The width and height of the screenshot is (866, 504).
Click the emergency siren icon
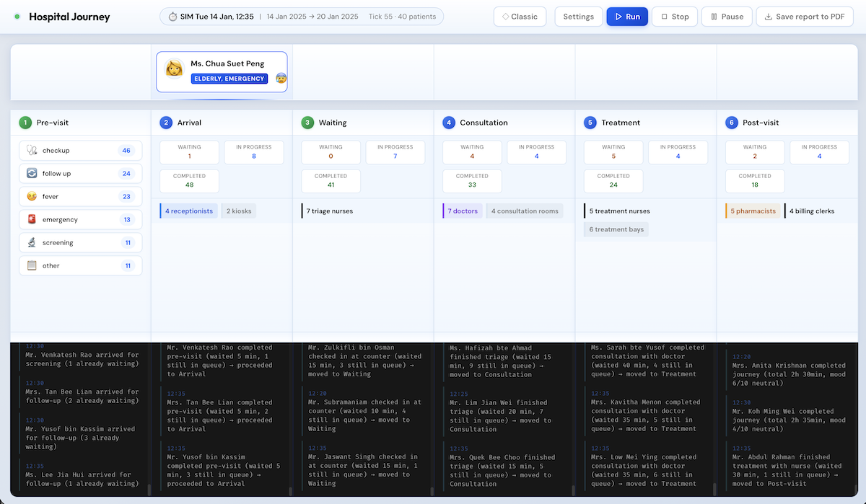[x=31, y=220]
